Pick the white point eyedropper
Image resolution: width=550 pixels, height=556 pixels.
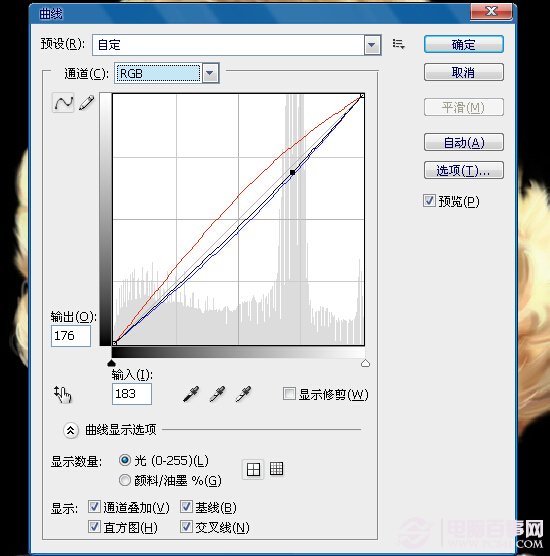tap(243, 394)
